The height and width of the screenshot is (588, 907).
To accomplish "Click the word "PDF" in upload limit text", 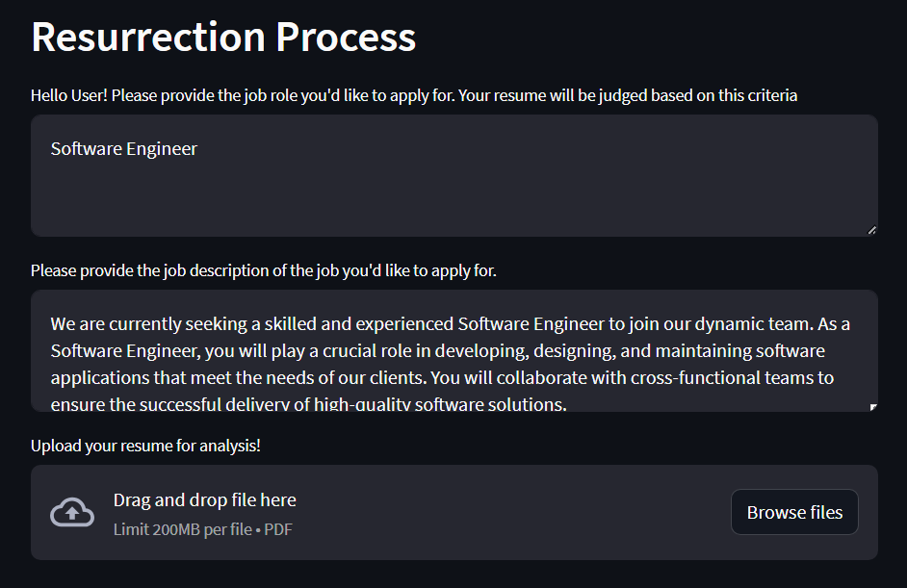I will (x=278, y=529).
